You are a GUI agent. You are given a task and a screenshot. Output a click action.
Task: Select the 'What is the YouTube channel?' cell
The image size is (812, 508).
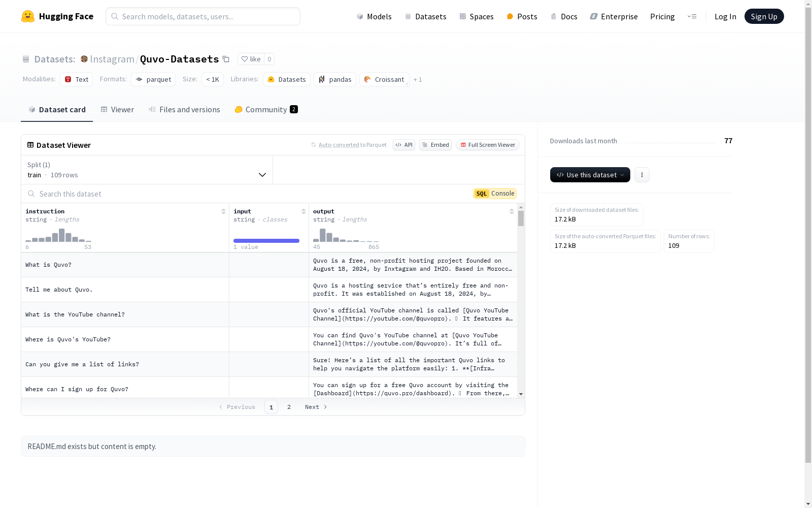pos(125,314)
